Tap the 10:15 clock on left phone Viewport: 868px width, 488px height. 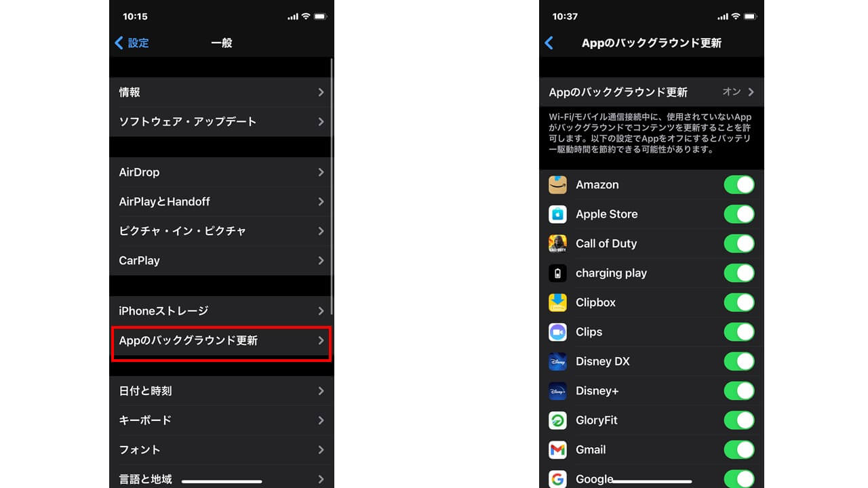click(135, 16)
